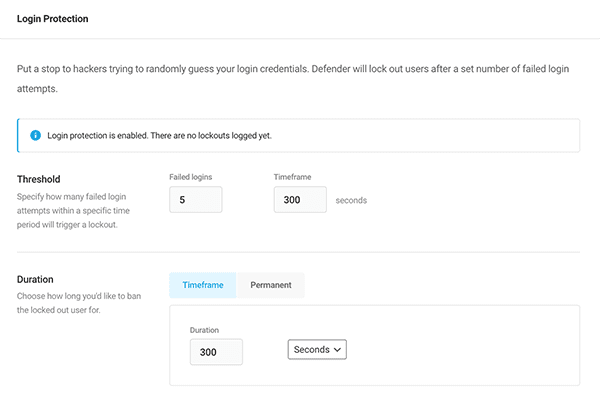
Task: Click the 'seconds' unit text beside Timeframe
Action: coord(351,200)
